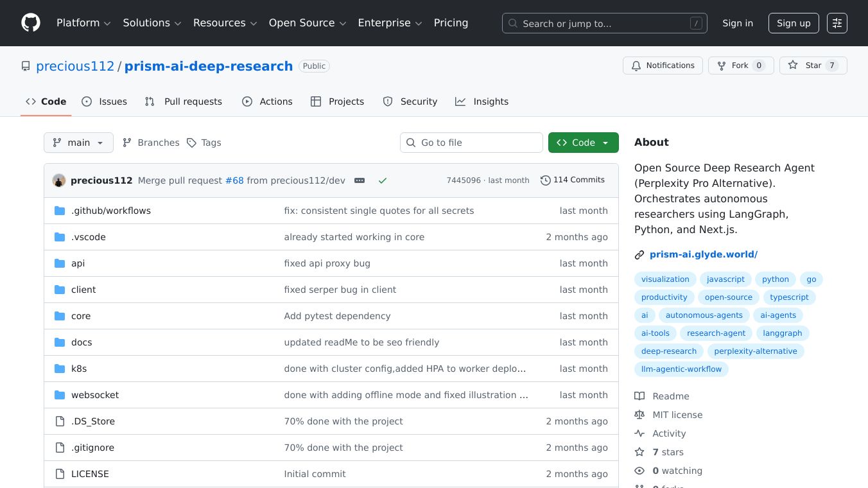This screenshot has width=868, height=488.
Task: Expand the main branch dropdown
Action: tap(78, 143)
